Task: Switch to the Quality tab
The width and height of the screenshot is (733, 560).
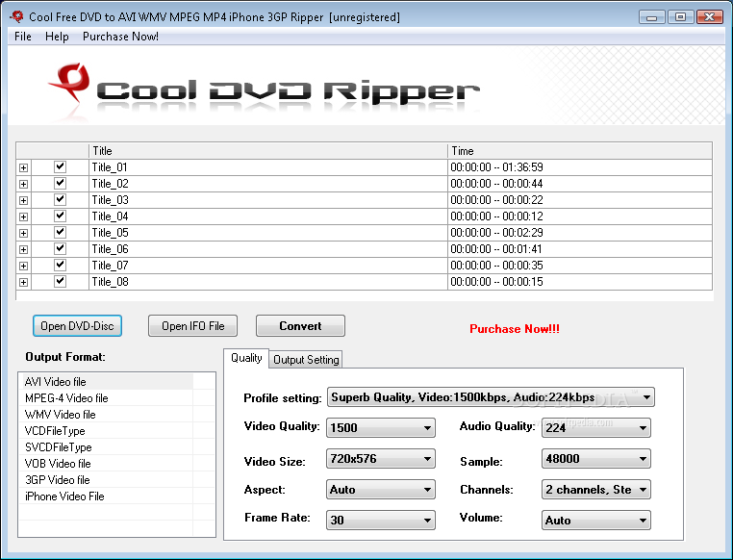Action: [246, 358]
